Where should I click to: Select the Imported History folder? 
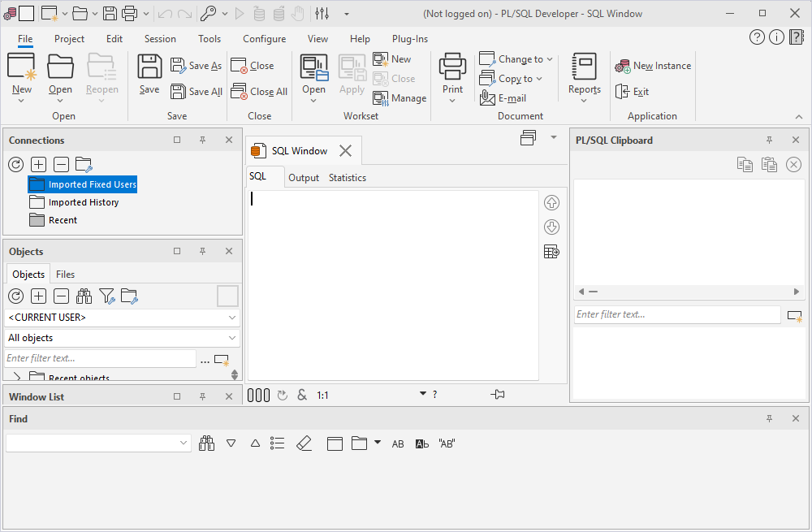point(74,202)
